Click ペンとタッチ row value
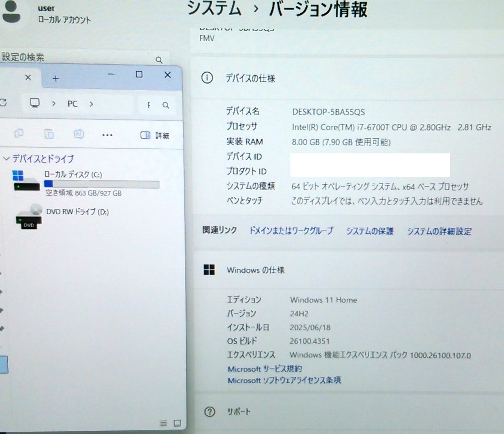The image size is (504, 434). coord(386,201)
